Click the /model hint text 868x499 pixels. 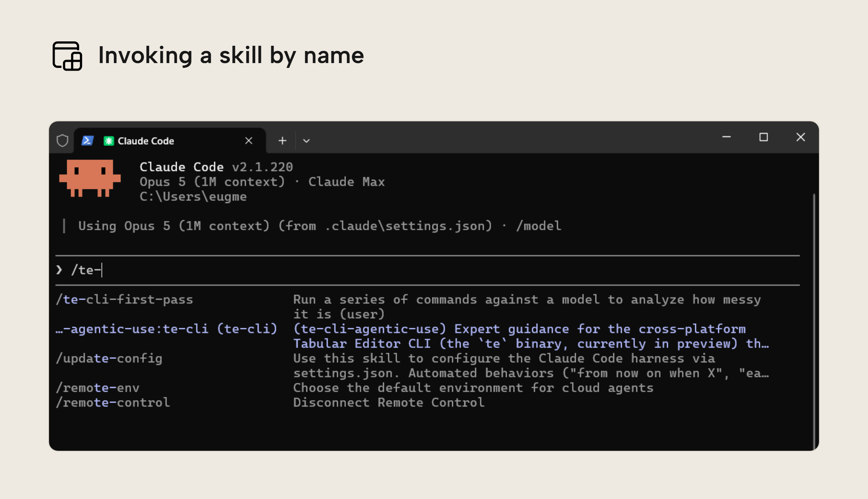[x=538, y=226]
